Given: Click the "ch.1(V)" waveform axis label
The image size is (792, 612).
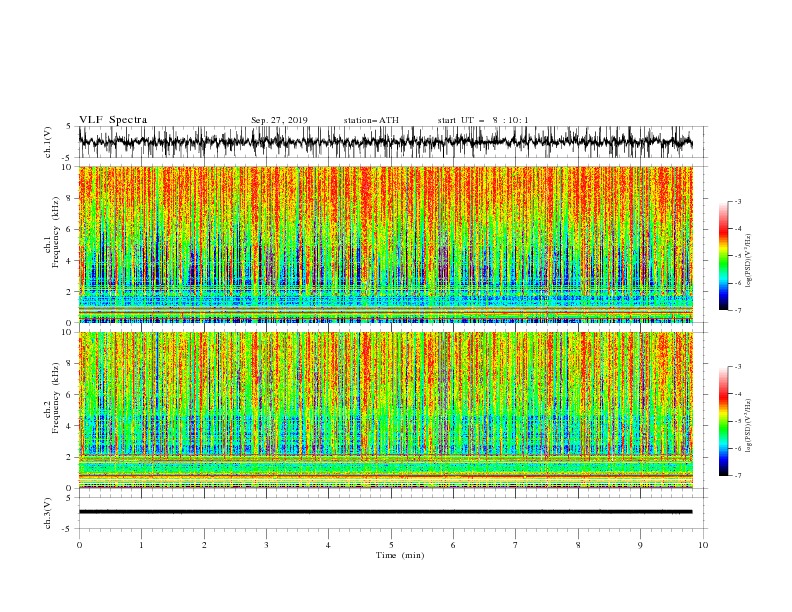Looking at the screenshot, I should (48, 142).
